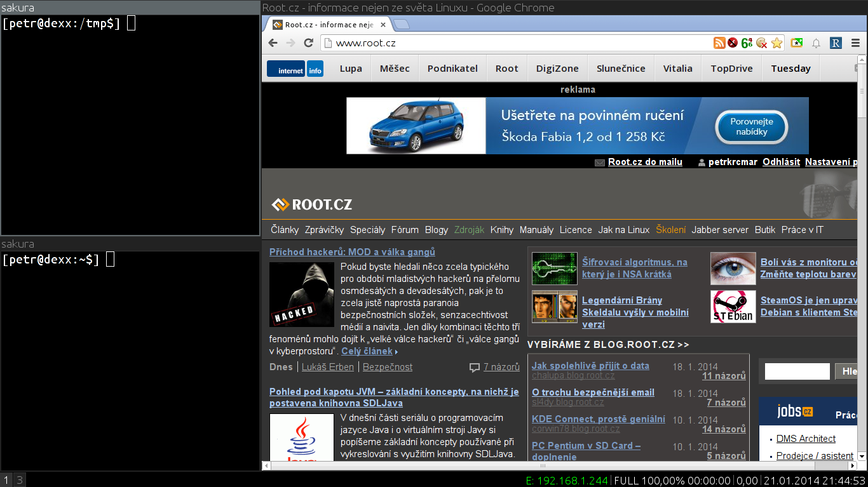The width and height of the screenshot is (868, 487).
Task: Open the Lupa network site tab
Action: pyautogui.click(x=351, y=69)
